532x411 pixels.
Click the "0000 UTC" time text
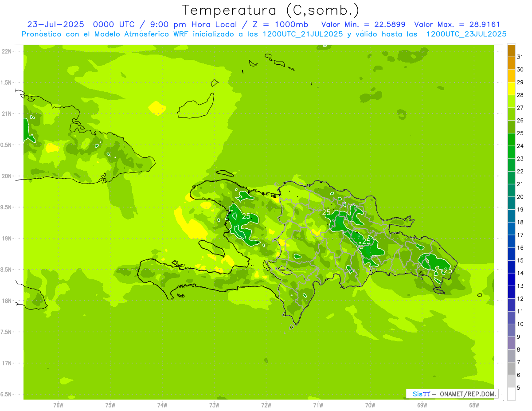(x=114, y=24)
